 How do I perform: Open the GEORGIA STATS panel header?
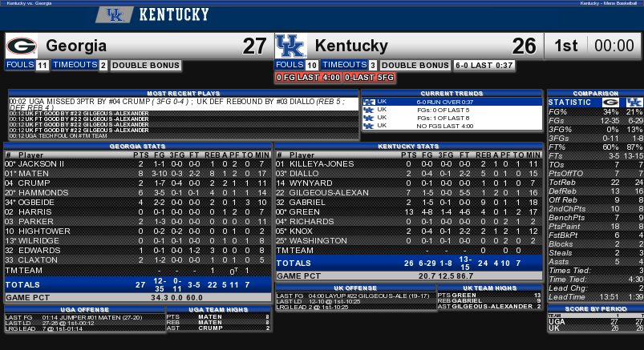138,146
